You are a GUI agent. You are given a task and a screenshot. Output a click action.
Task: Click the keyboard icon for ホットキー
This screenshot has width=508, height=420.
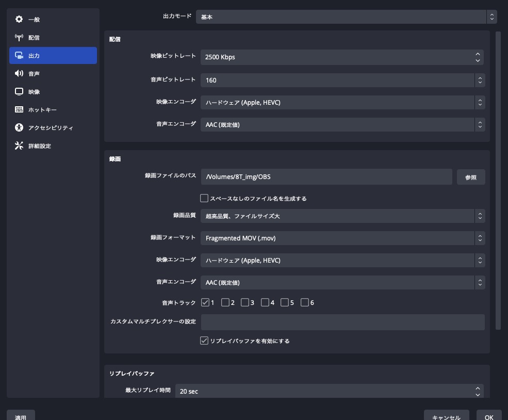(19, 109)
